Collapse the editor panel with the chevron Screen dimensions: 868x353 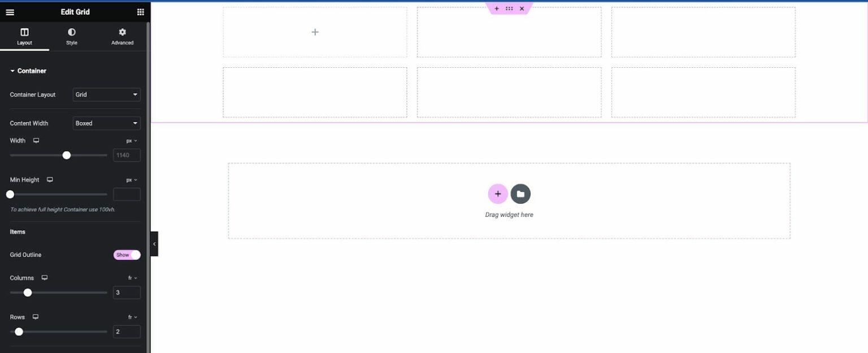(x=154, y=243)
